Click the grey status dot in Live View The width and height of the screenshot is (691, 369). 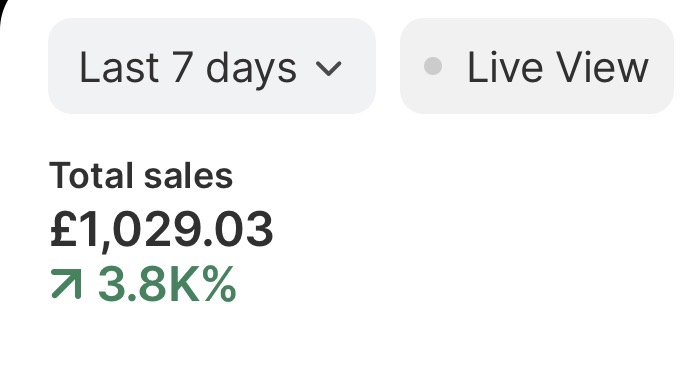point(433,66)
